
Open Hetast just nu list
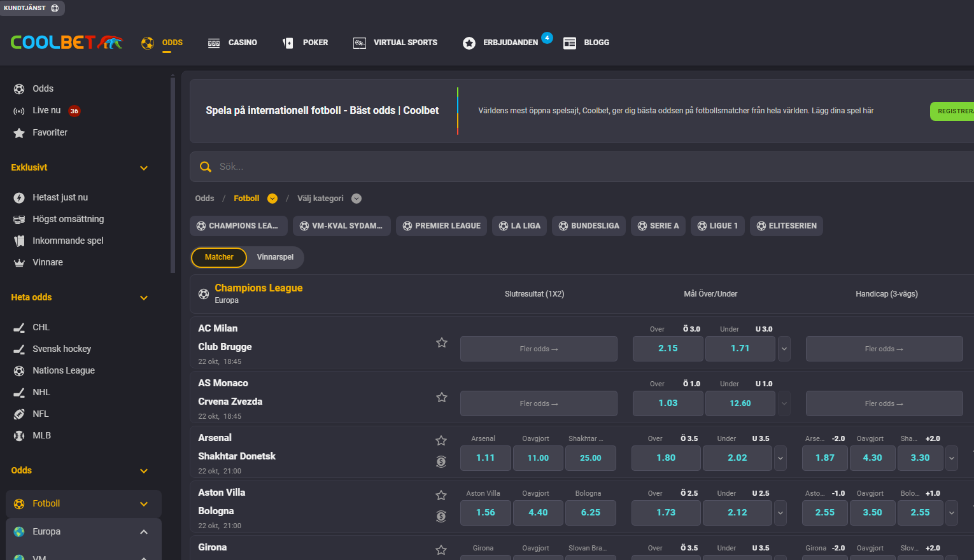pos(60,198)
